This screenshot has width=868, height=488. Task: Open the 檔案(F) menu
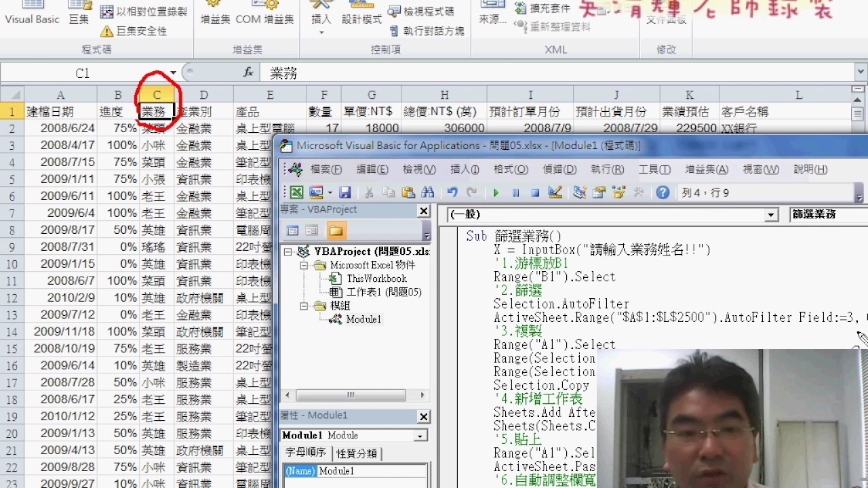[326, 169]
